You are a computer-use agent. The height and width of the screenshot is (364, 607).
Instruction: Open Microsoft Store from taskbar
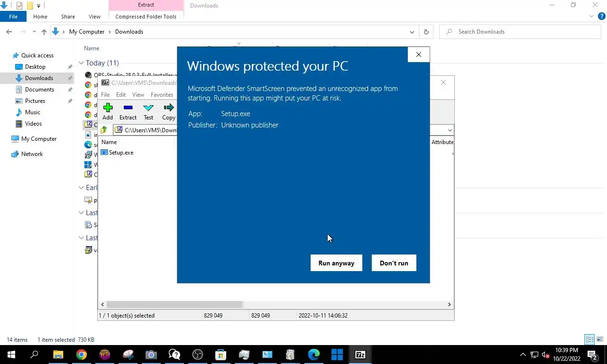pos(221,355)
